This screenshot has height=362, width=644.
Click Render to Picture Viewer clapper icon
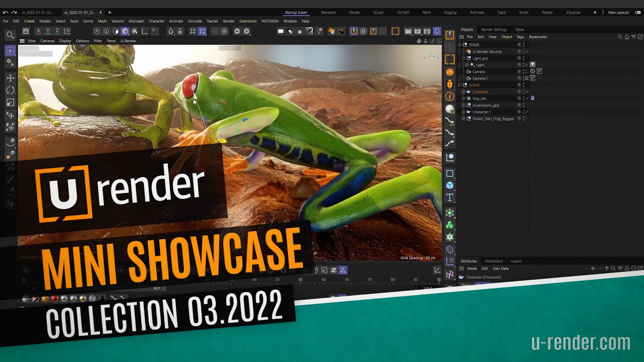[x=418, y=31]
